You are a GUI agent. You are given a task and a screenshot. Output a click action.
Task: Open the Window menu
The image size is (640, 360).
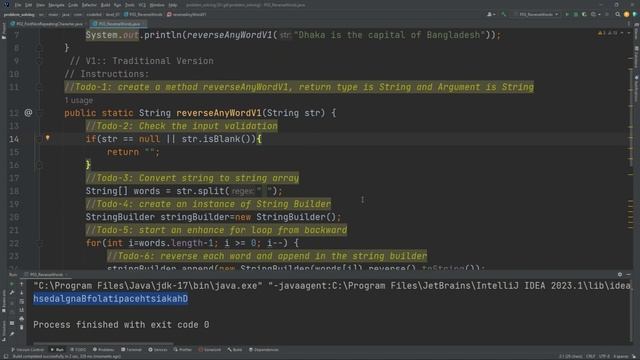tap(157, 5)
